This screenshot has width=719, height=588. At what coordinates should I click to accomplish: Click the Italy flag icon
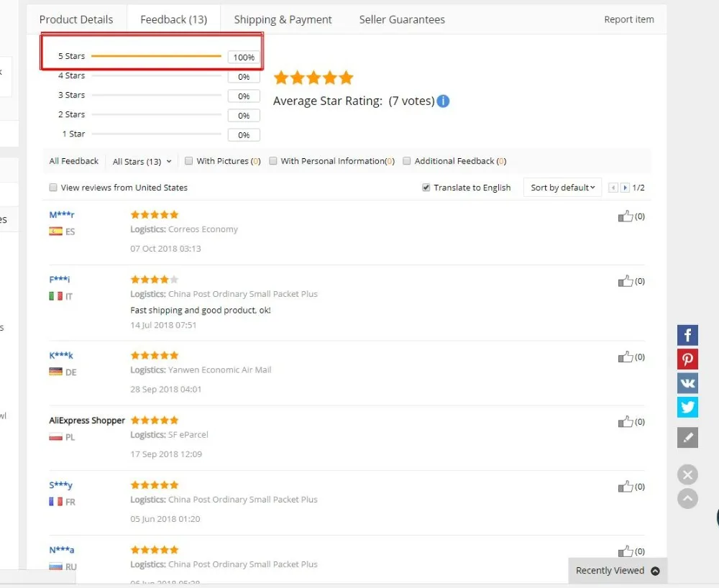[55, 296]
